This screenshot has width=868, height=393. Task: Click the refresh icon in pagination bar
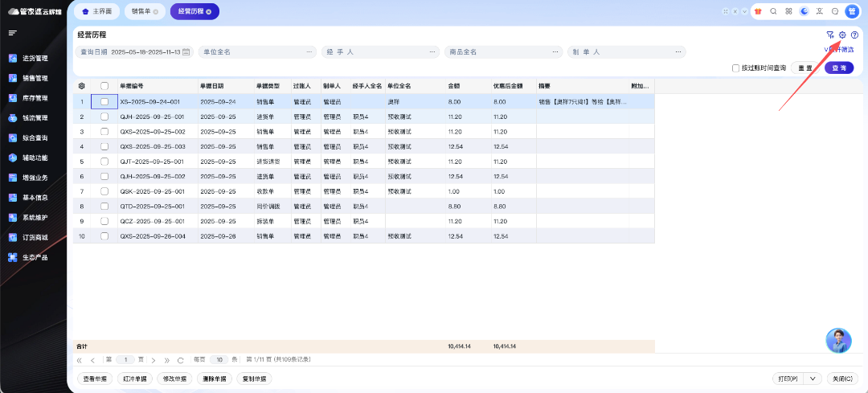[180, 360]
